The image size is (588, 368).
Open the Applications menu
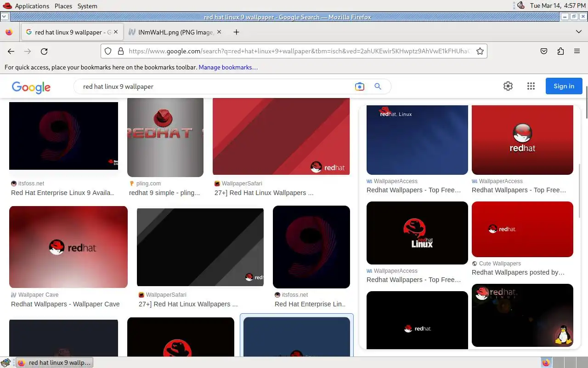click(32, 6)
